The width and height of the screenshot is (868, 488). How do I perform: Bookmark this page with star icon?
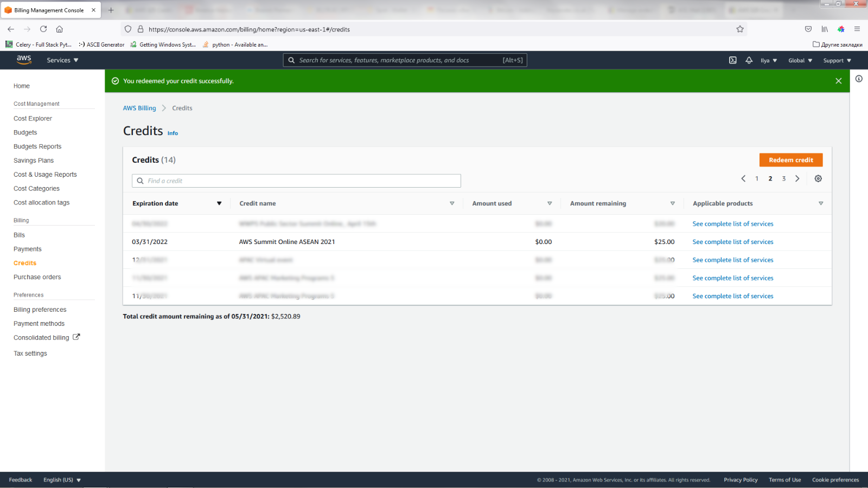click(x=739, y=29)
